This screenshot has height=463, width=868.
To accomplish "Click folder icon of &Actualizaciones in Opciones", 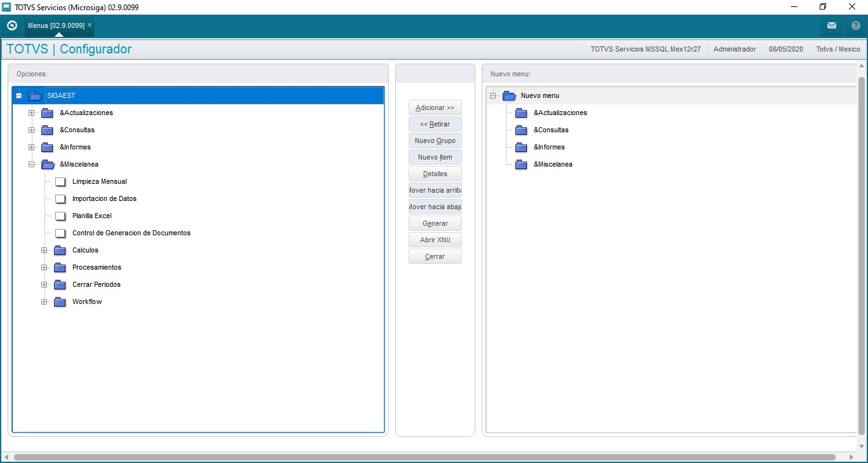I will coord(48,113).
